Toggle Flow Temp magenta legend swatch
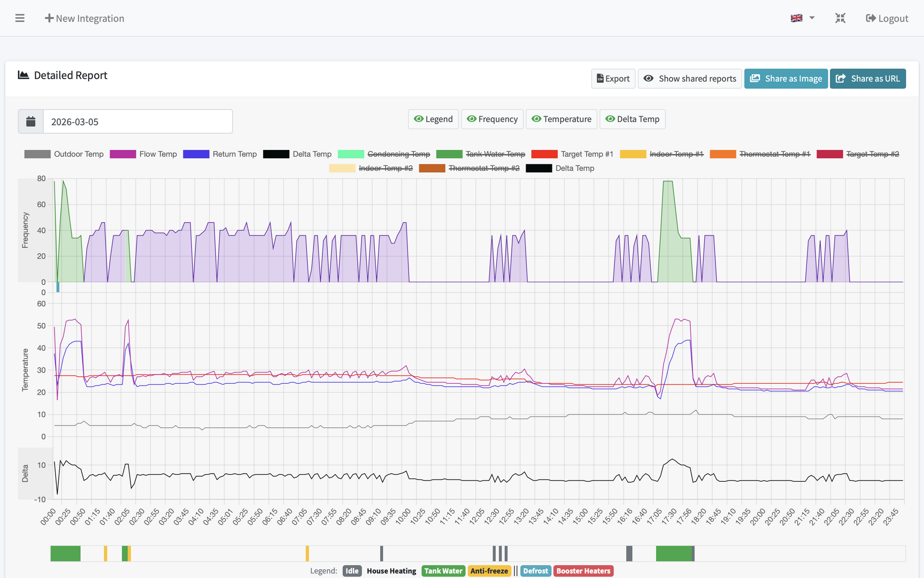The image size is (924, 578). (x=122, y=154)
